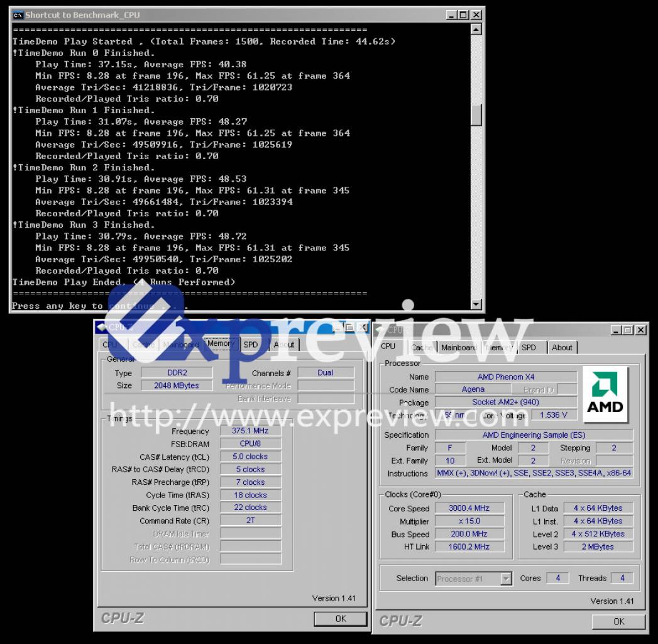Click the 375.1 MHz frequency value
The image size is (658, 644).
pyautogui.click(x=251, y=431)
